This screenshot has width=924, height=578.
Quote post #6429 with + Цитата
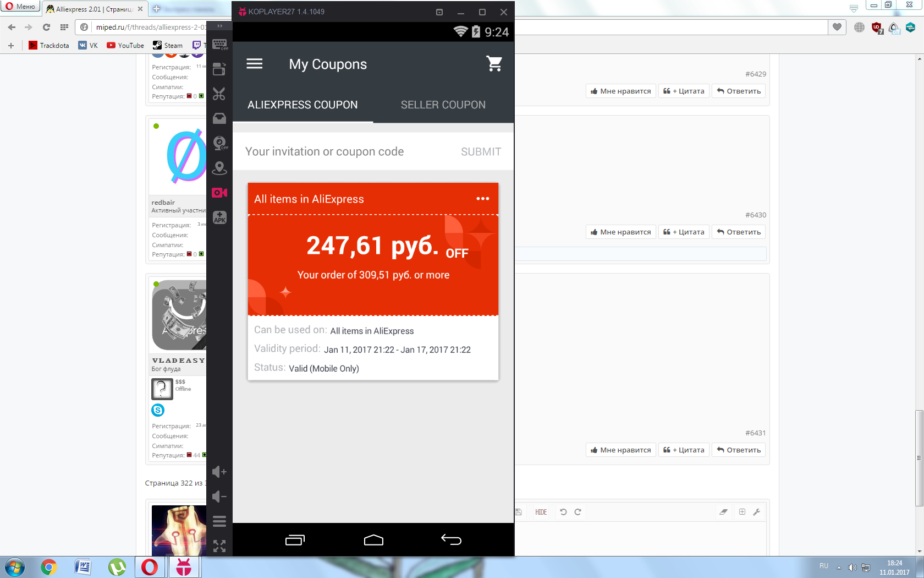coord(684,91)
